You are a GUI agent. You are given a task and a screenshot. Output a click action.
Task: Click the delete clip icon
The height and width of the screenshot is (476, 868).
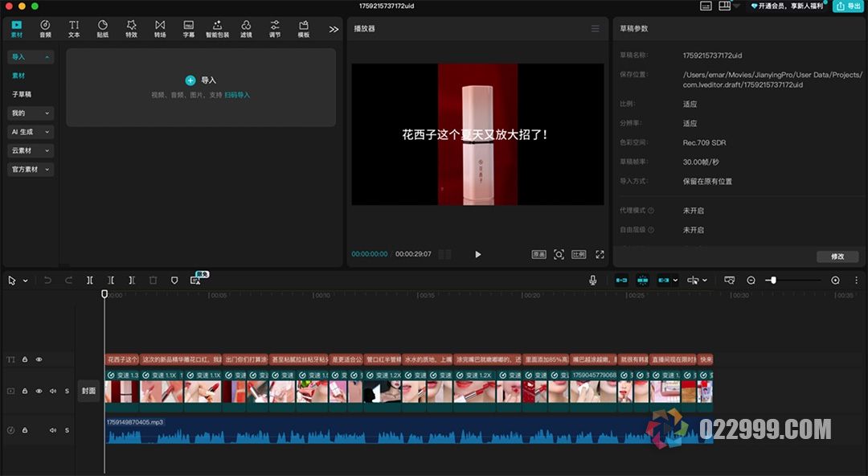tap(154, 281)
